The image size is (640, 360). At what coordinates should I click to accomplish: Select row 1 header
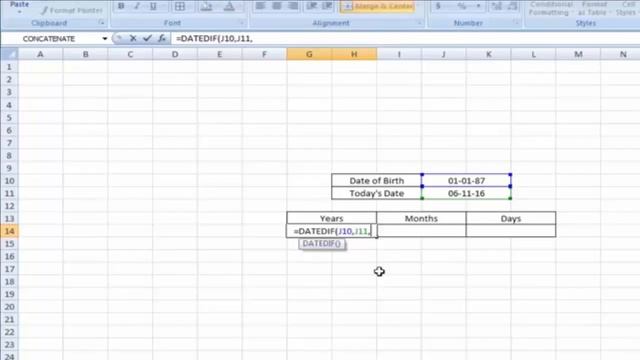point(9,67)
